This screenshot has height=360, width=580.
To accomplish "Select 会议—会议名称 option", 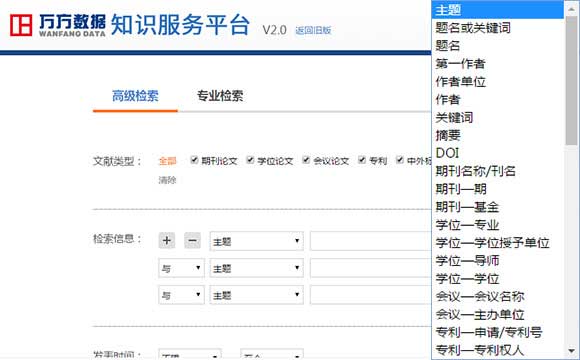I will [x=498, y=296].
